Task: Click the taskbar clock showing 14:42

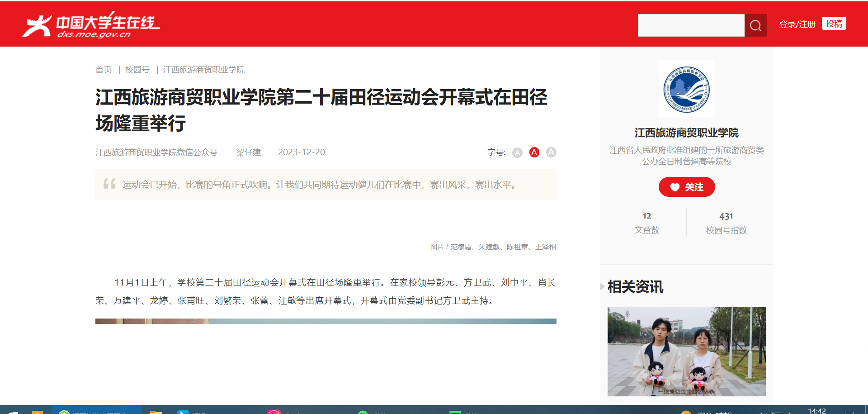Action: click(816, 410)
